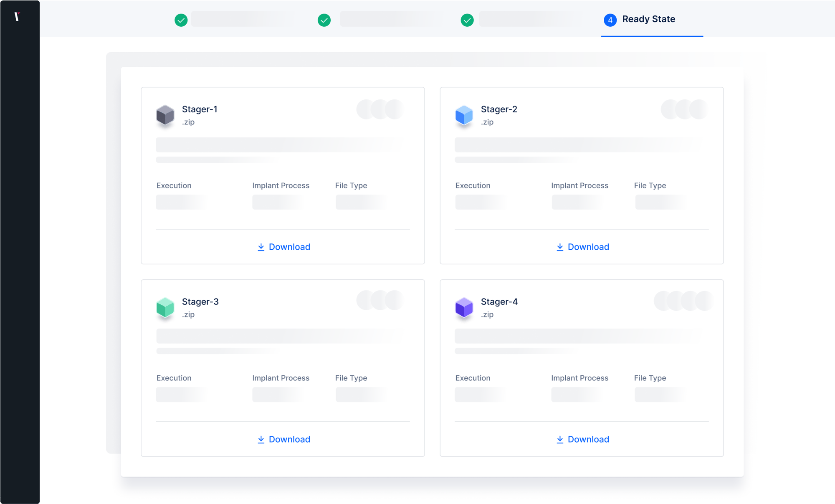Click the avatar circles on the Stager-2 card
This screenshot has height=504, width=835.
pos(685,109)
